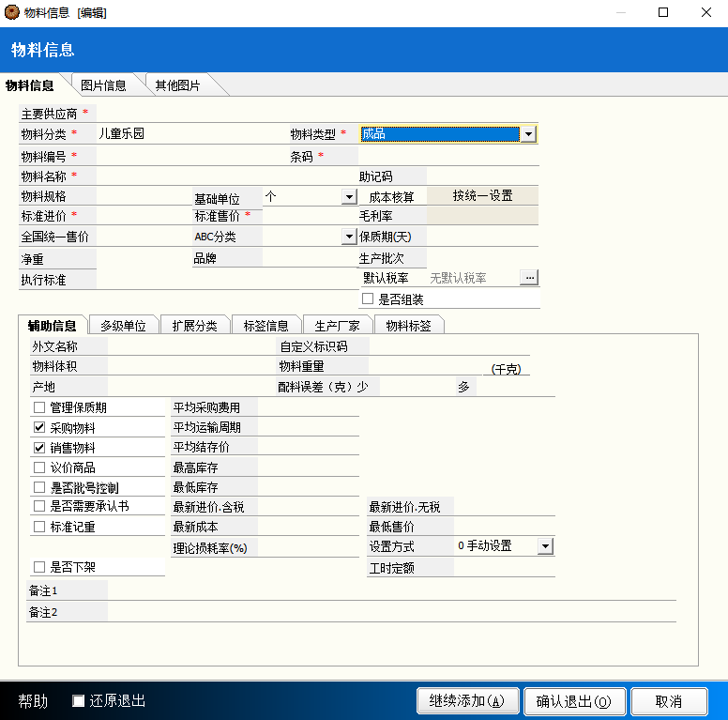Tick 议价商品 checkbox
This screenshot has height=720, width=728.
[39, 467]
